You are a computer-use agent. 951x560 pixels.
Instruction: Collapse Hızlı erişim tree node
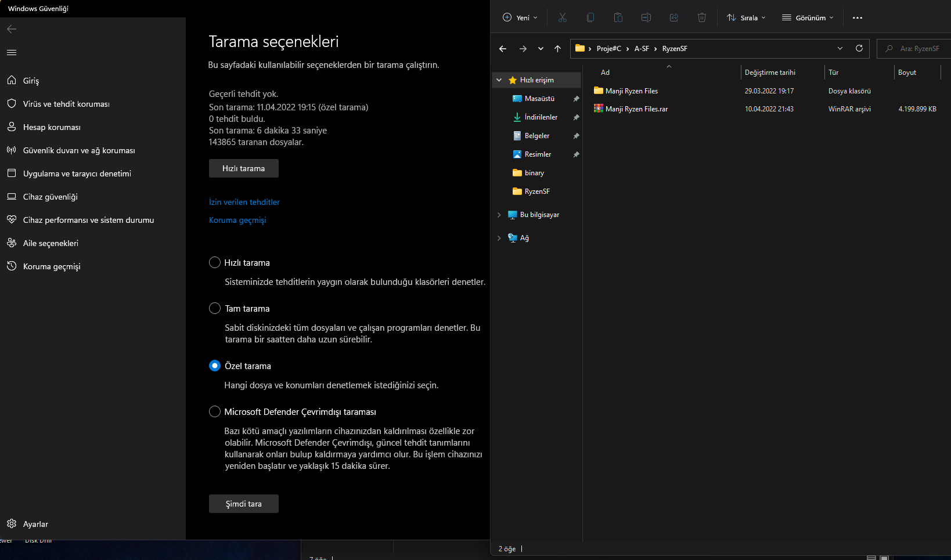[499, 80]
